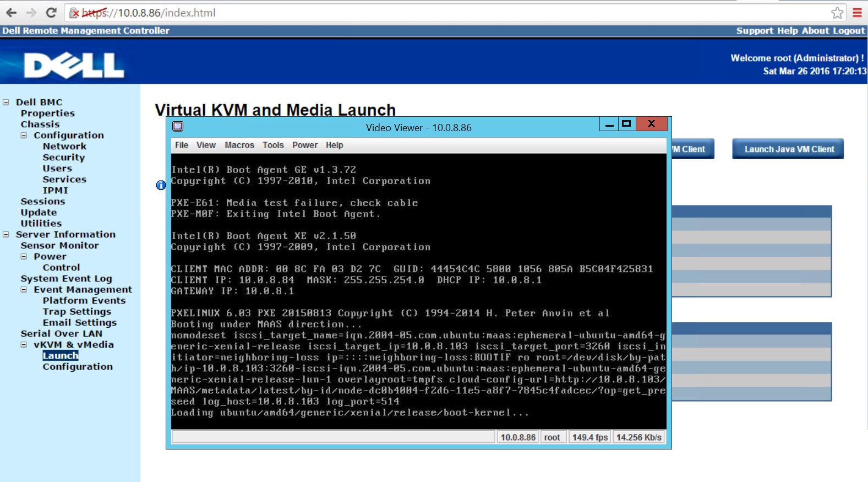Viewport: 868px width, 482px height.
Task: Collapse the Event Management tree node
Action: coord(24,289)
